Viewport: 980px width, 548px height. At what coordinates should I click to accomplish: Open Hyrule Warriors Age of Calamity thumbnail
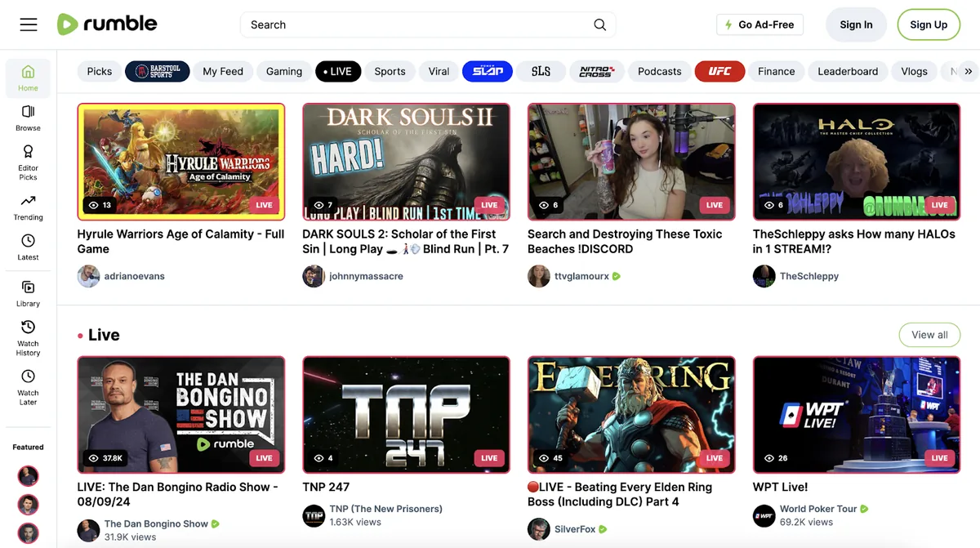click(x=181, y=162)
